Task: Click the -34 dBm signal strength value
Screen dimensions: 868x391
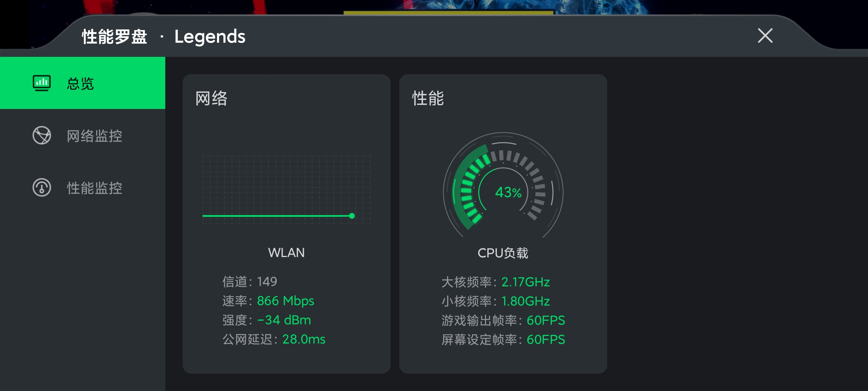Action: click(284, 320)
